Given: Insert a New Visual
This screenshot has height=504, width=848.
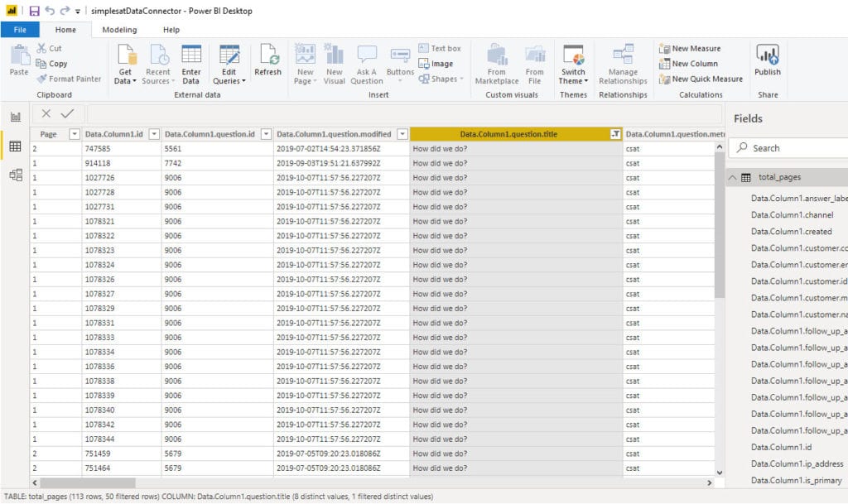Looking at the screenshot, I should pos(335,62).
